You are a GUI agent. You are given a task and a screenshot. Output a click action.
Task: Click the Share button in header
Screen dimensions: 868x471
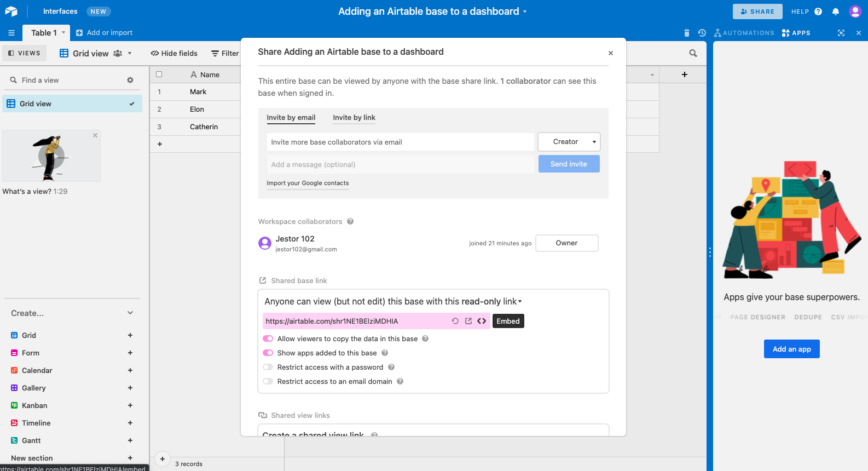click(x=757, y=12)
